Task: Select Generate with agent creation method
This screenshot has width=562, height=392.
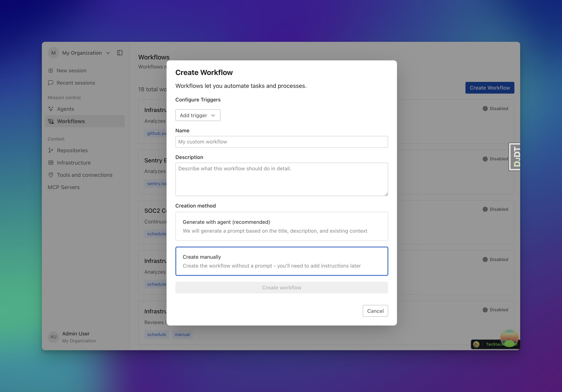Action: (x=282, y=226)
